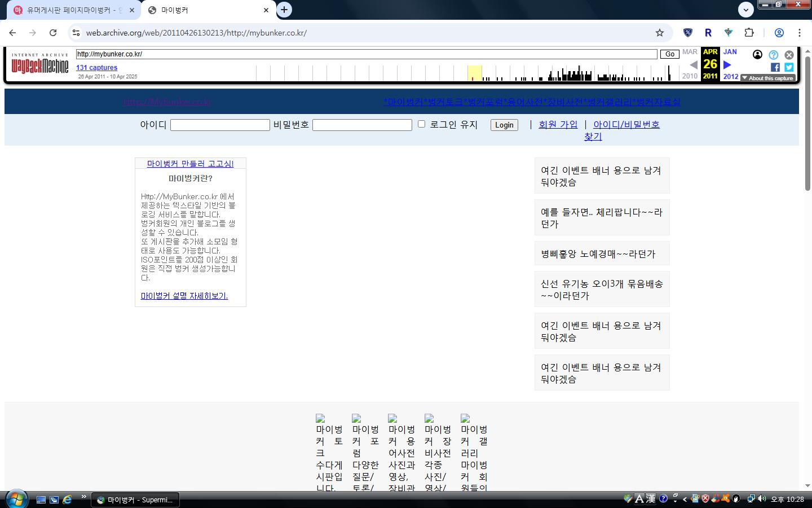The image size is (812, 508).
Task: Open the Chrome profile avatar
Action: 779,33
